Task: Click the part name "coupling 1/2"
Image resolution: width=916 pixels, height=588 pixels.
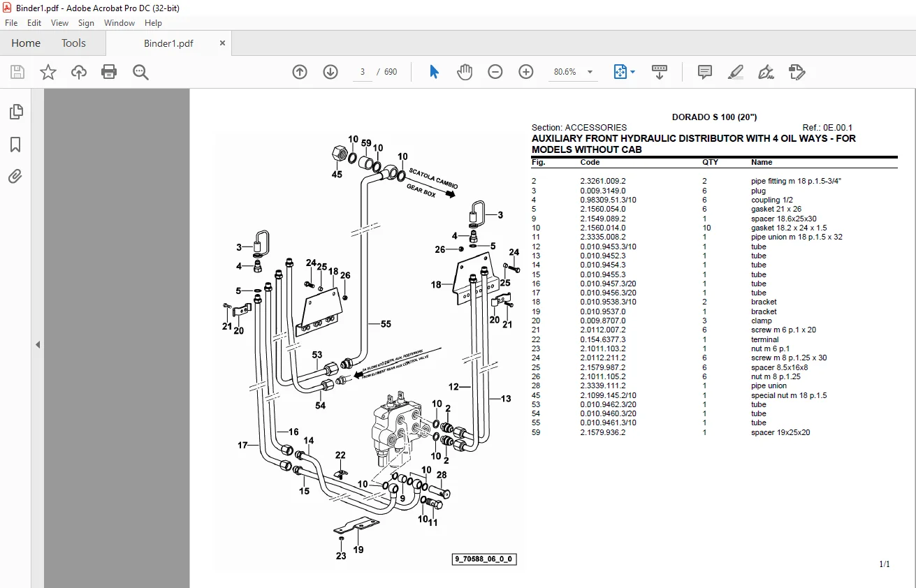Action: (x=772, y=200)
